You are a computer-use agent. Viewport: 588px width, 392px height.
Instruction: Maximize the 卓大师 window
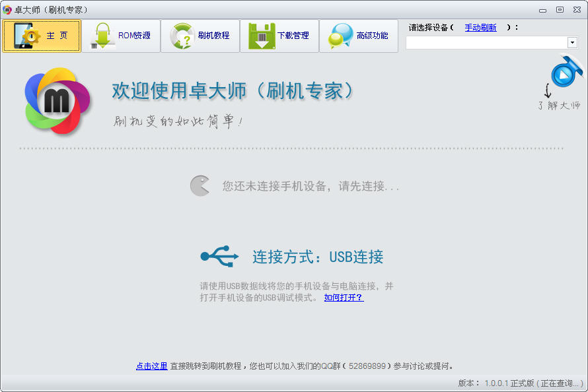tap(560, 10)
